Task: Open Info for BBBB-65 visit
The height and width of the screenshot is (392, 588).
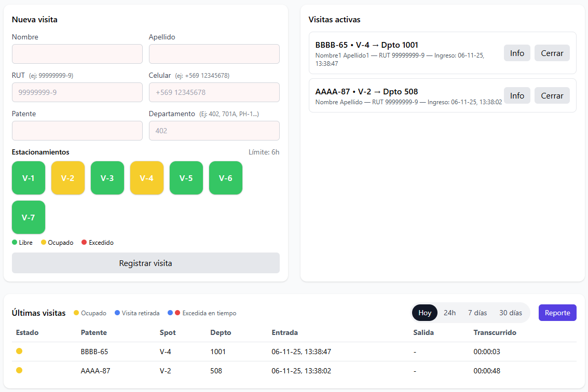Action: pos(517,53)
